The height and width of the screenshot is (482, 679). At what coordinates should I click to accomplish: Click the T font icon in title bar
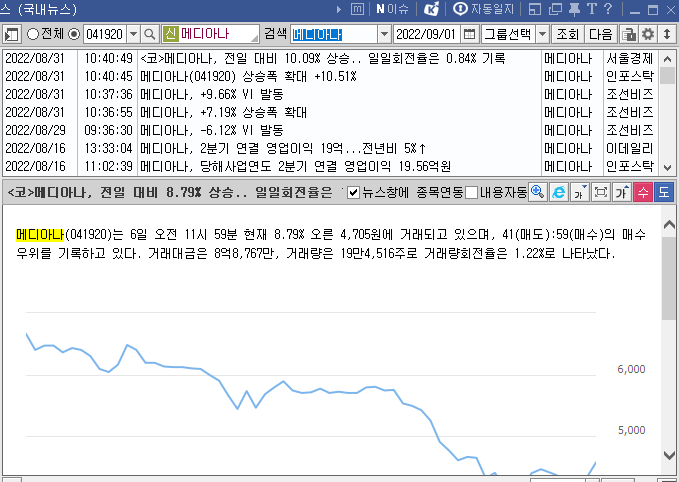[x=592, y=9]
